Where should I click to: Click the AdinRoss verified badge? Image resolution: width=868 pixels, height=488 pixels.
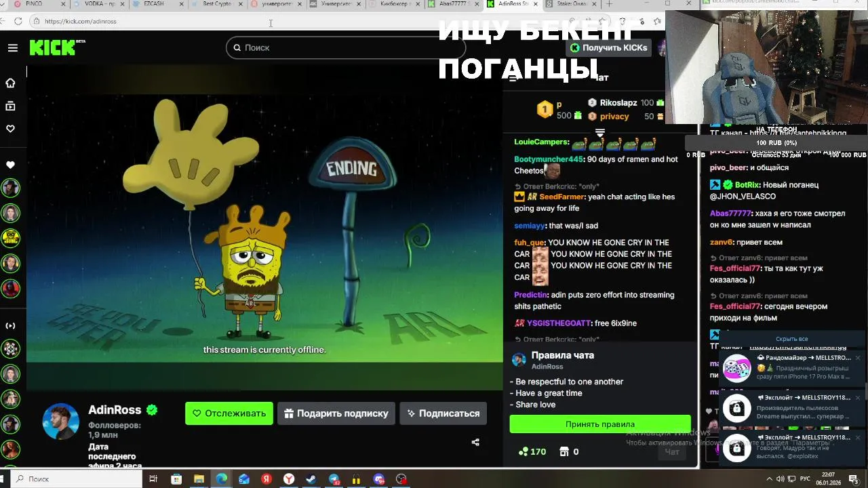tap(152, 410)
